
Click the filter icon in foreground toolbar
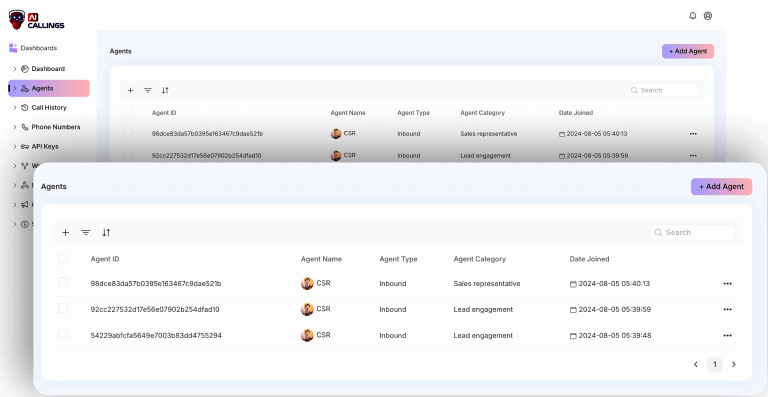[86, 233]
